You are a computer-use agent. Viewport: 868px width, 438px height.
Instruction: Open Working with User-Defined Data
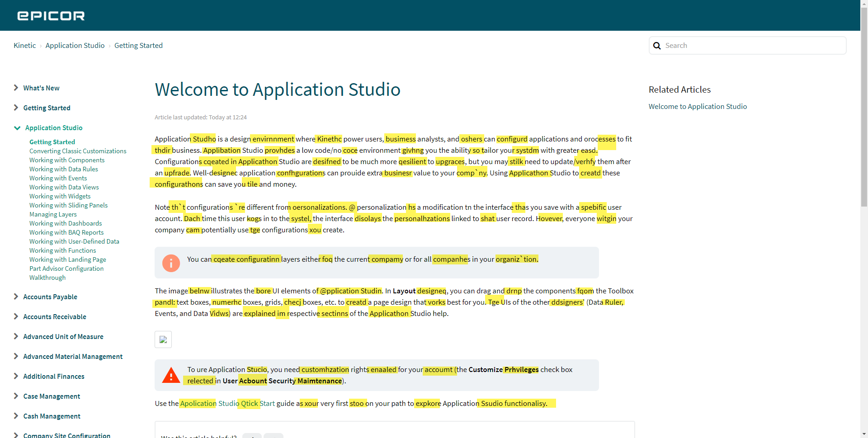[x=74, y=241]
